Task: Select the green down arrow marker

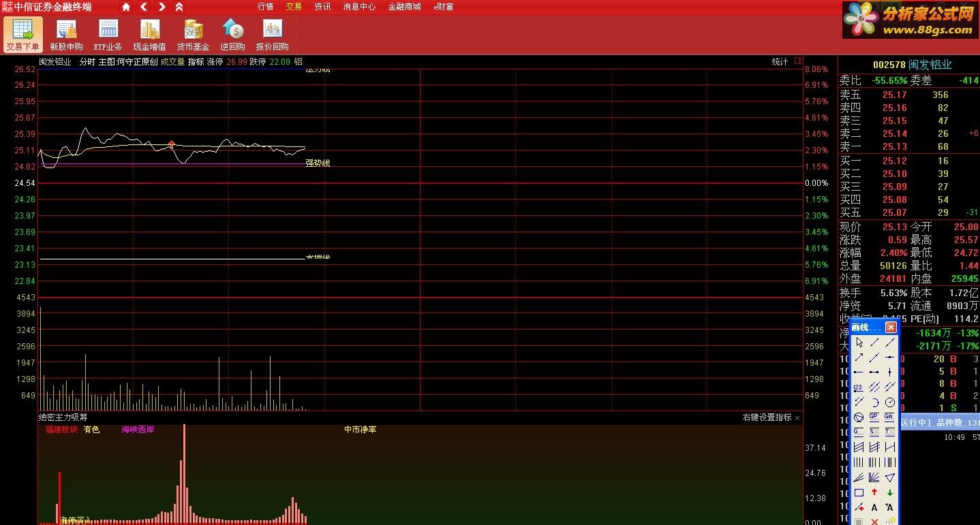Action: coord(889,492)
